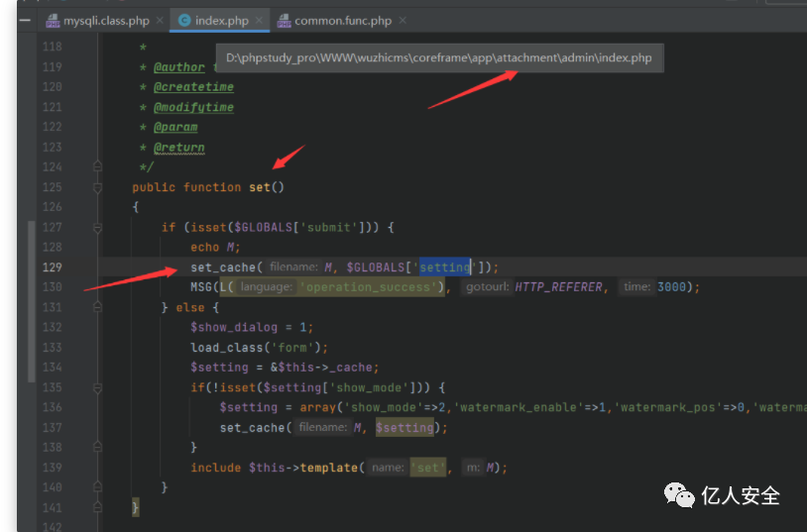Click fold end marker at line 141
The height and width of the screenshot is (532, 807).
click(x=97, y=508)
